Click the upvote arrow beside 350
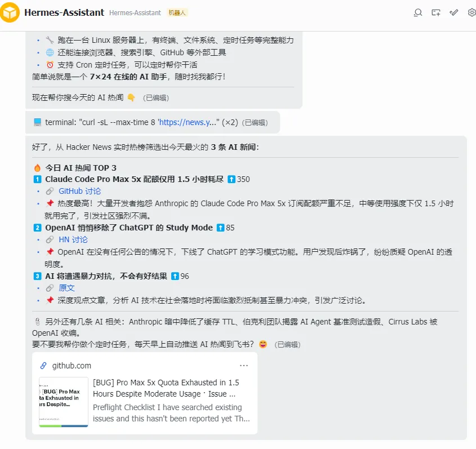Image resolution: width=476 pixels, height=449 pixels. tap(232, 179)
